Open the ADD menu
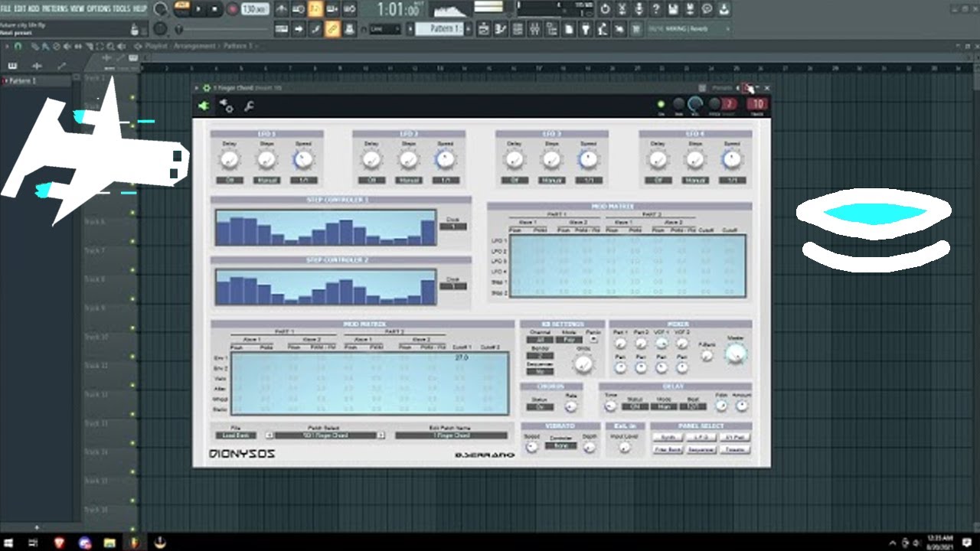The height and width of the screenshot is (551, 980). pyautogui.click(x=33, y=8)
